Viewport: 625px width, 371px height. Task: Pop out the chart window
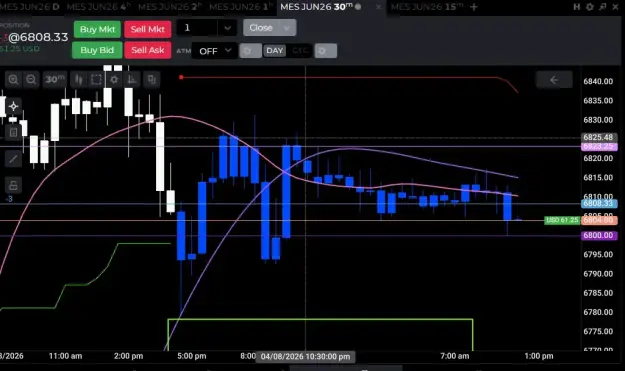tap(602, 7)
